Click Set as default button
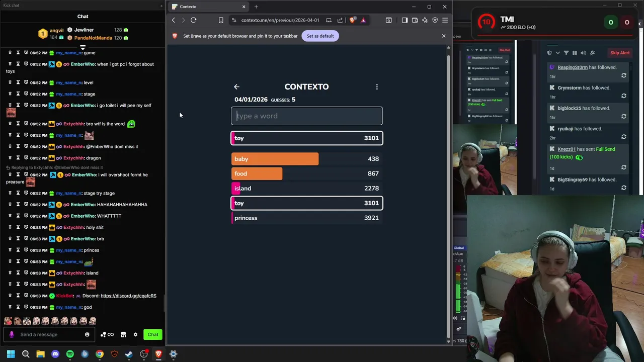The height and width of the screenshot is (362, 644). [320, 36]
